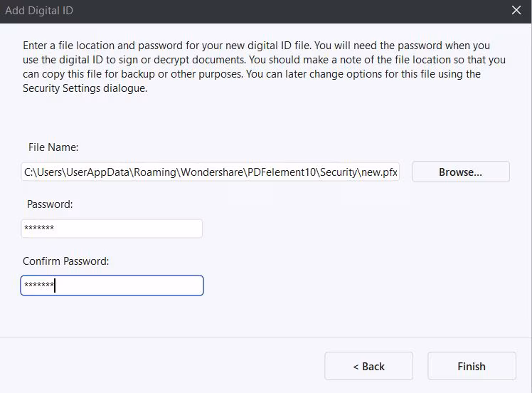Click the asterisks in the Password field

pos(39,229)
